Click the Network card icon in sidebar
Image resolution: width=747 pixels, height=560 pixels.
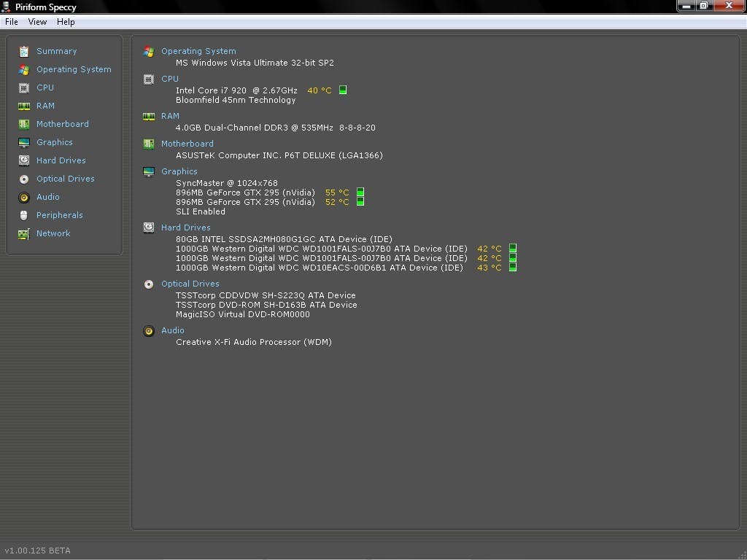pyautogui.click(x=24, y=234)
